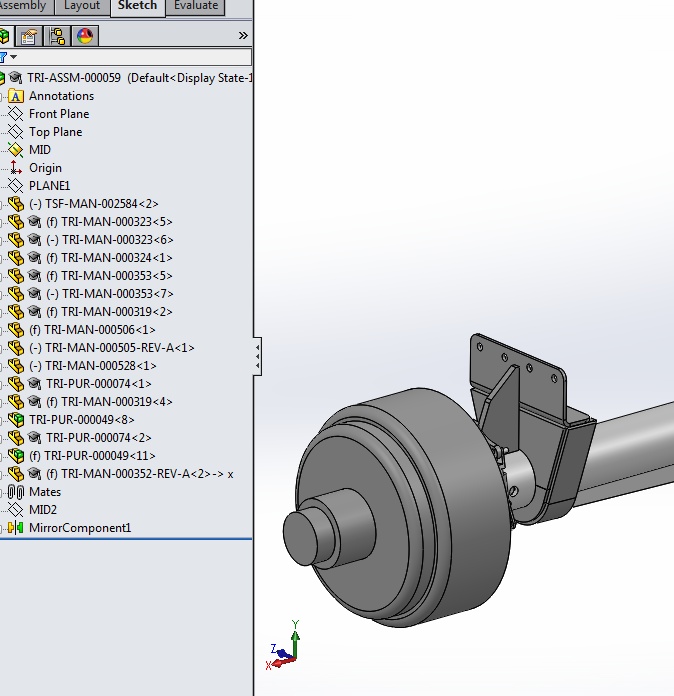The height and width of the screenshot is (696, 674).
Task: Click the "MirrorComponent1" label
Action: click(x=80, y=528)
